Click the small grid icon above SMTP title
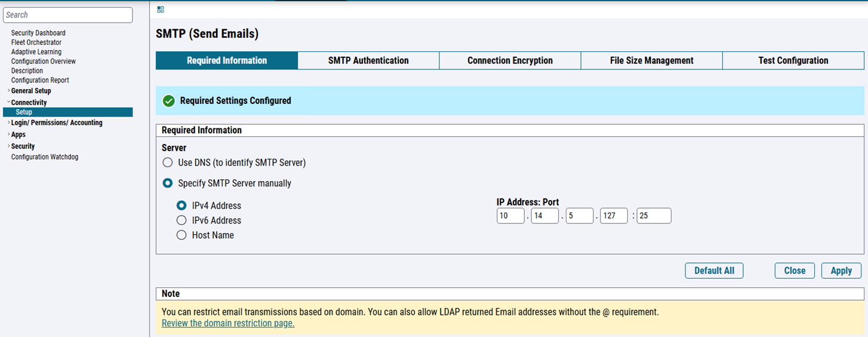Viewport: 868px width, 337px height. (161, 10)
